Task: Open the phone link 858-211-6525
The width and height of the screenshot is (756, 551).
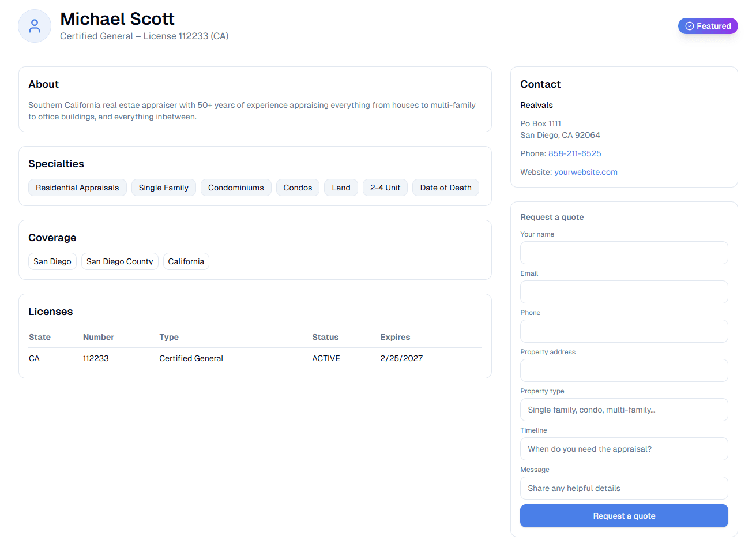Action: pos(574,153)
